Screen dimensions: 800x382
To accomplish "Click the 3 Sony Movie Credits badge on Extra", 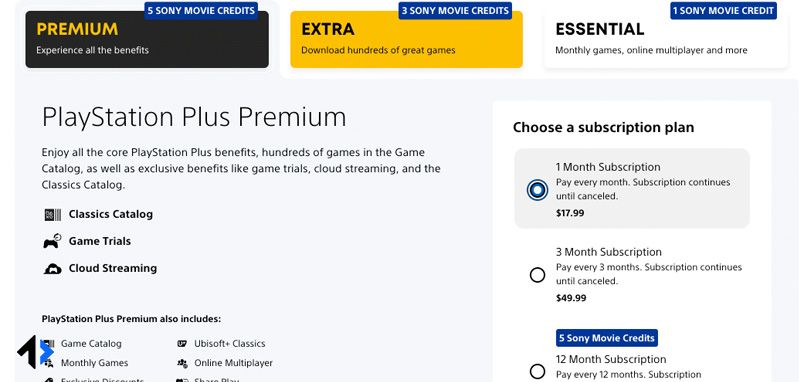I will 455,10.
